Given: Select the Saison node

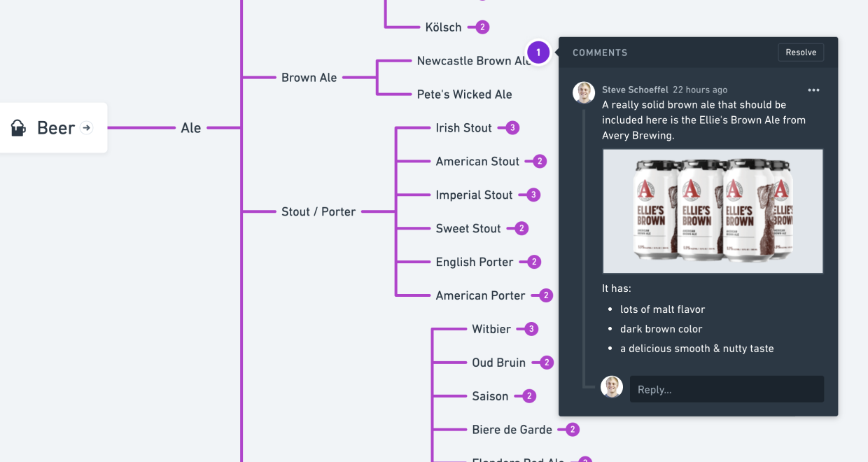Looking at the screenshot, I should [490, 396].
